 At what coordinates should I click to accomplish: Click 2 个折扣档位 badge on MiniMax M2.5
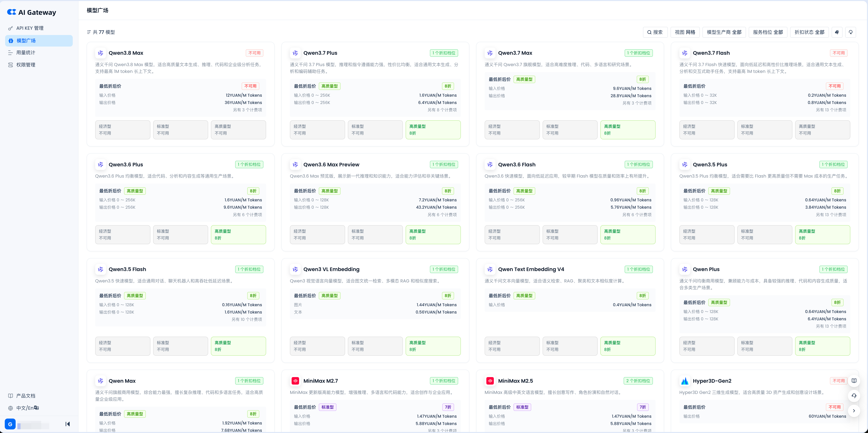point(638,381)
